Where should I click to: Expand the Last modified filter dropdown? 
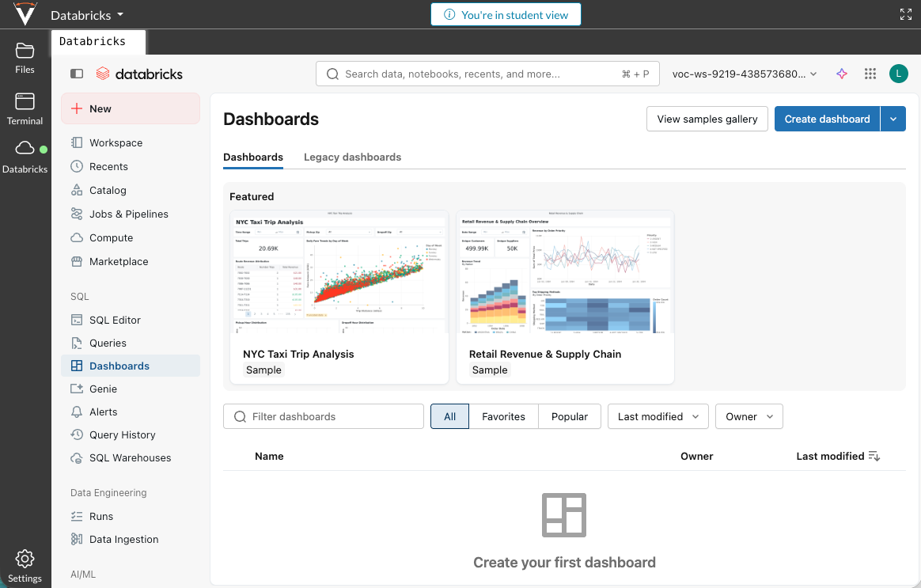tap(658, 416)
